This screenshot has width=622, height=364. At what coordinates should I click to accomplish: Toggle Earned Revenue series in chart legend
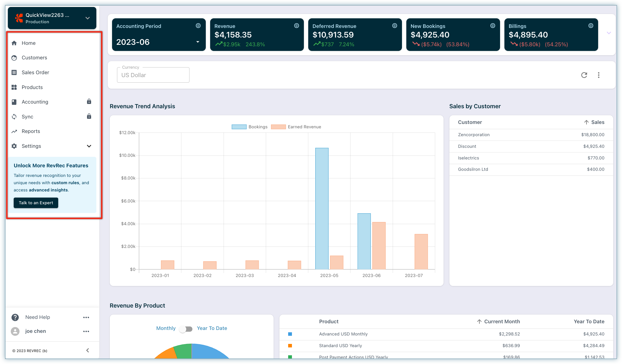[296, 127]
